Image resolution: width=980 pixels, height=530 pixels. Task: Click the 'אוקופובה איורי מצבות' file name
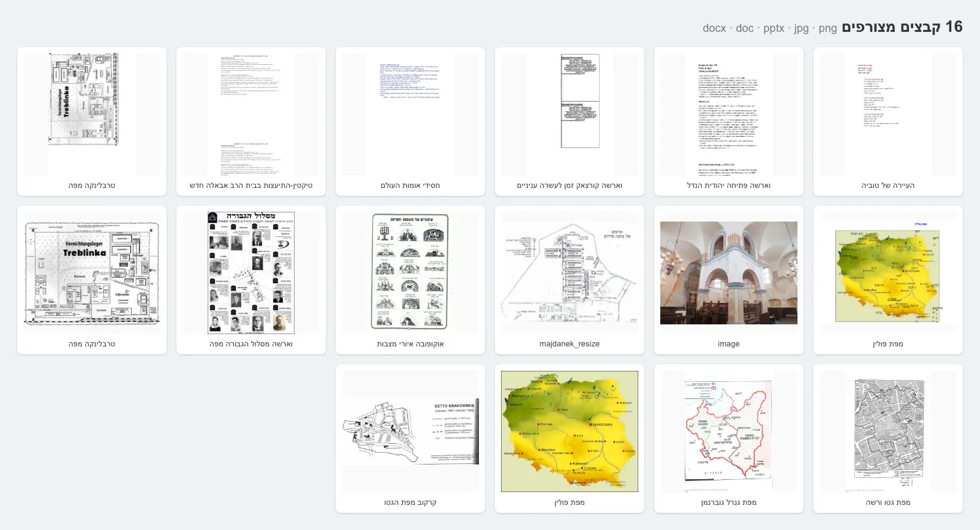point(410,344)
